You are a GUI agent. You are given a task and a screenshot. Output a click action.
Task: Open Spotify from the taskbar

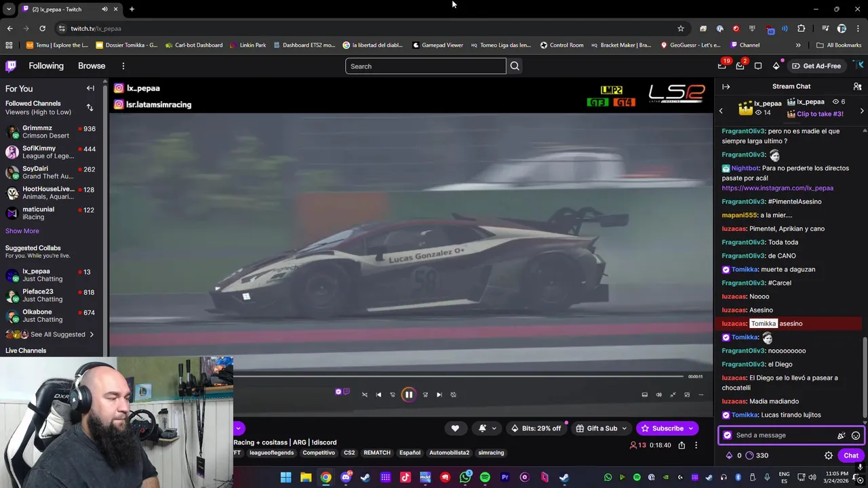point(485,477)
